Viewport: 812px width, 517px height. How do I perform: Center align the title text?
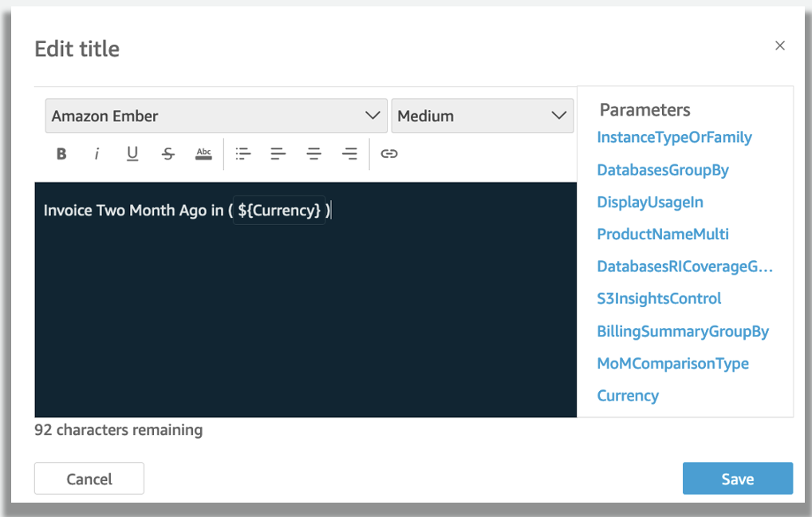[313, 154]
